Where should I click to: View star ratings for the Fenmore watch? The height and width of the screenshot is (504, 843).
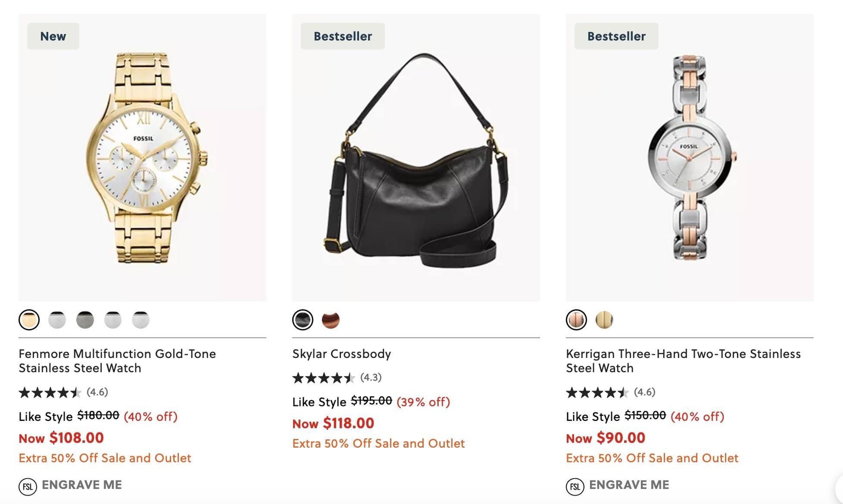coord(49,392)
